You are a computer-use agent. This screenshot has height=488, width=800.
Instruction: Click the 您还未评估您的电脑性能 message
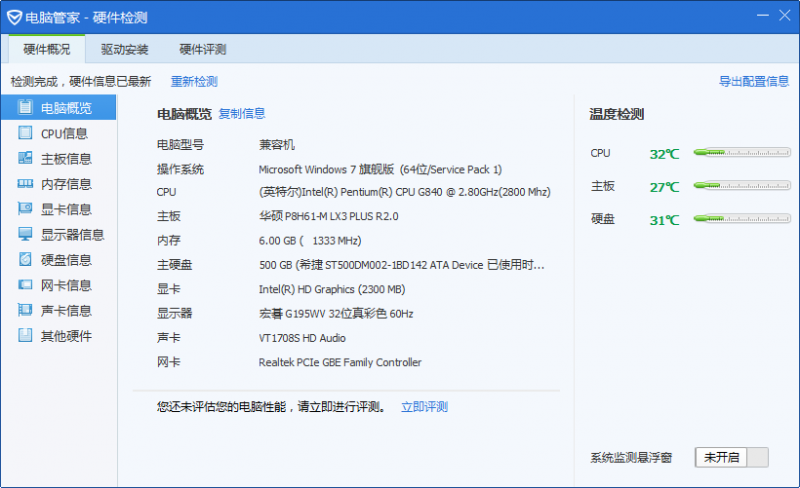pyautogui.click(x=271, y=407)
